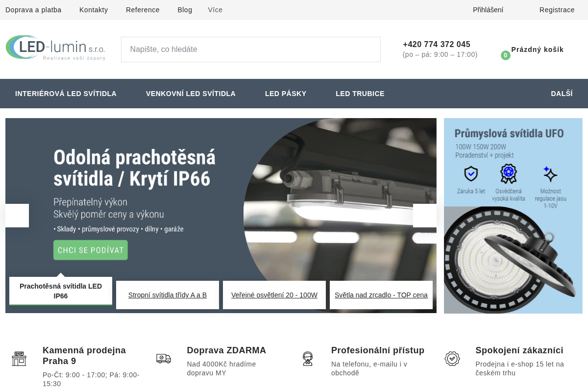This screenshot has width=588, height=392.
Task: Open the LED-lumin s.r.o. logo homepage
Action: [x=55, y=48]
